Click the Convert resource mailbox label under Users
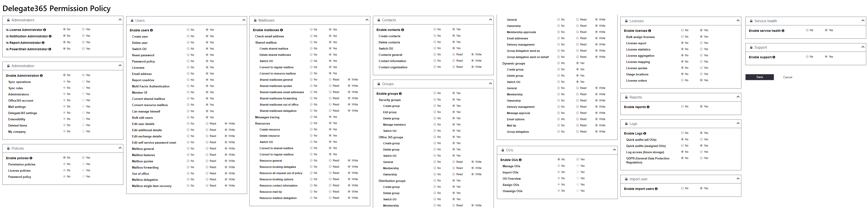This screenshot has height=209, width=868. click(x=150, y=105)
